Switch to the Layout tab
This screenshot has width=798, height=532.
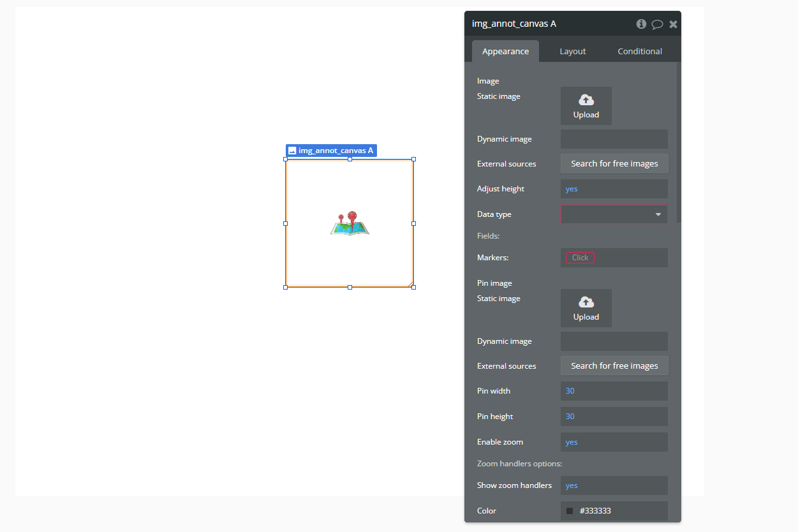[572, 52]
